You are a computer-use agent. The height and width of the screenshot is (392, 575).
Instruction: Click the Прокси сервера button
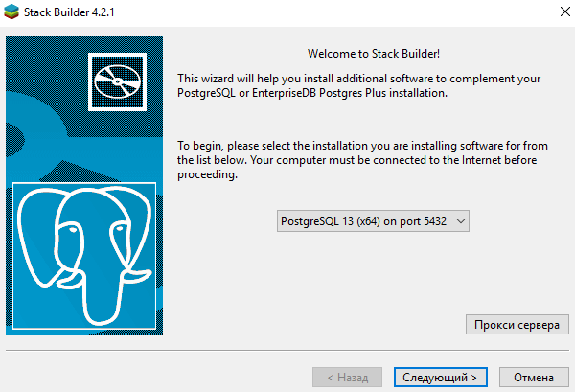(517, 325)
